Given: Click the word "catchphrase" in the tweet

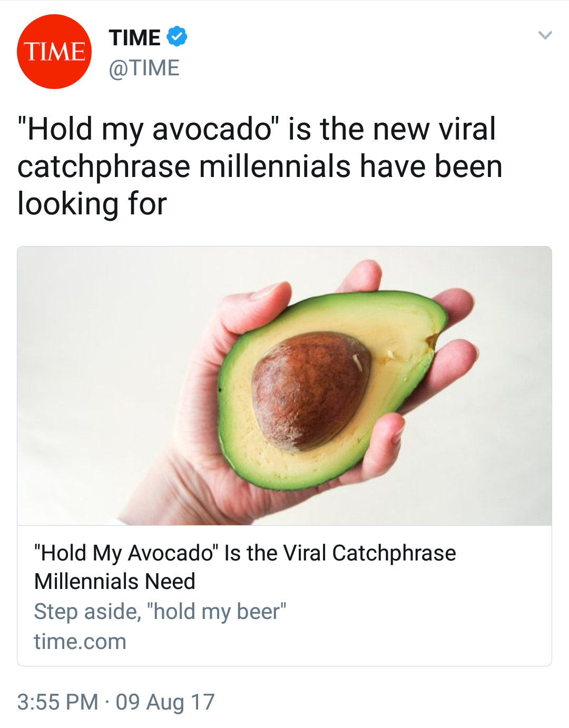Looking at the screenshot, I should [104, 166].
